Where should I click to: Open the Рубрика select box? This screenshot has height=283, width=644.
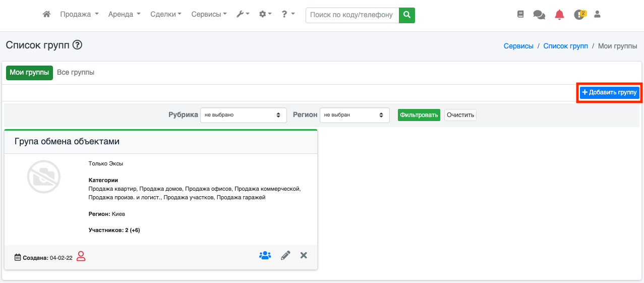pos(243,115)
